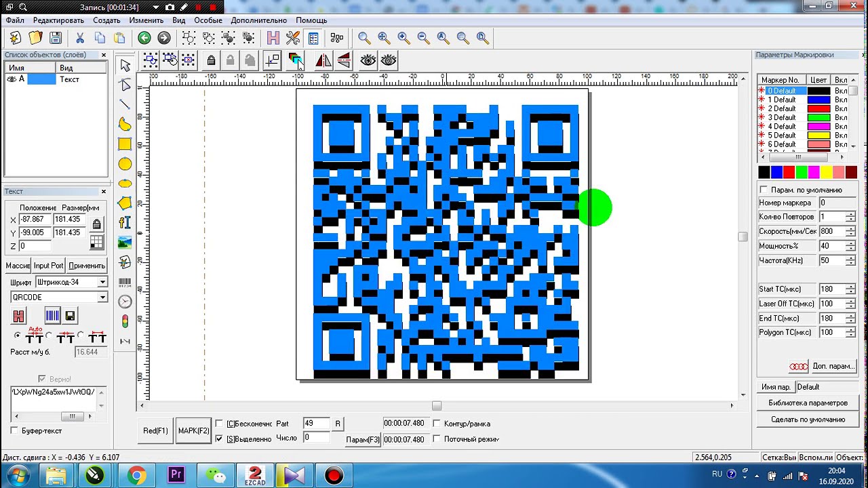Check the Буфер-текст checkbox
This screenshot has height=488, width=868.
pos(15,430)
